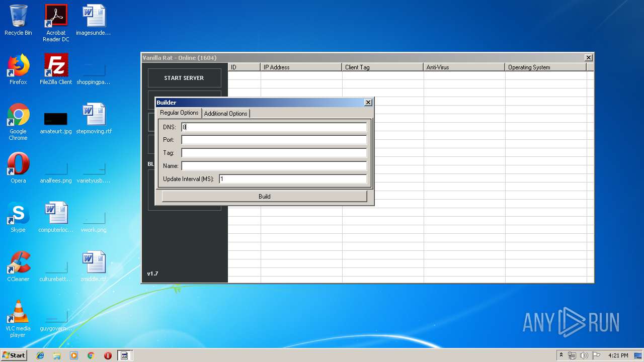644x362 pixels.
Task: Switch to Regular Options tab
Action: [x=179, y=113]
